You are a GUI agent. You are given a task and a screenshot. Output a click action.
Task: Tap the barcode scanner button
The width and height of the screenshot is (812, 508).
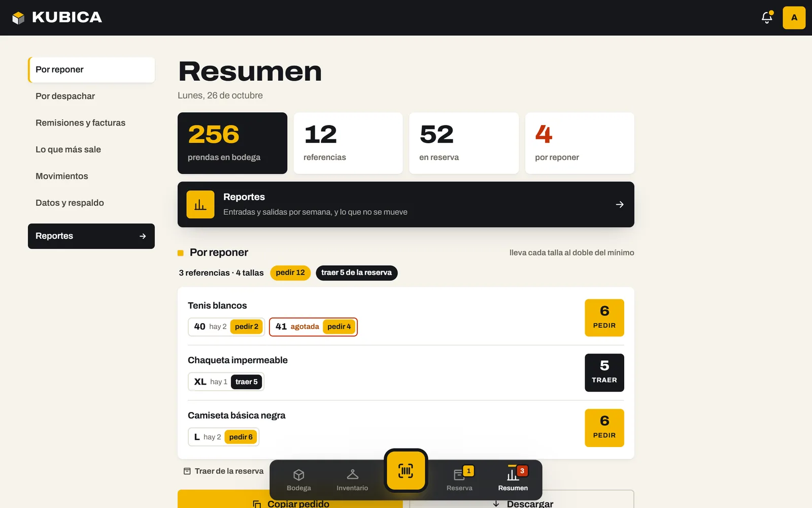tap(405, 470)
